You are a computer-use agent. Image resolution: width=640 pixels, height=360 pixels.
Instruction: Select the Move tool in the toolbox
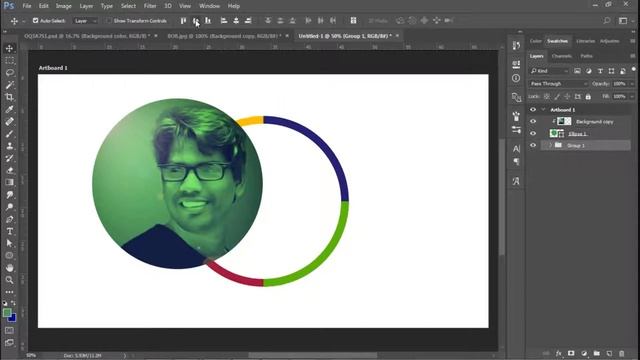pos(9,48)
